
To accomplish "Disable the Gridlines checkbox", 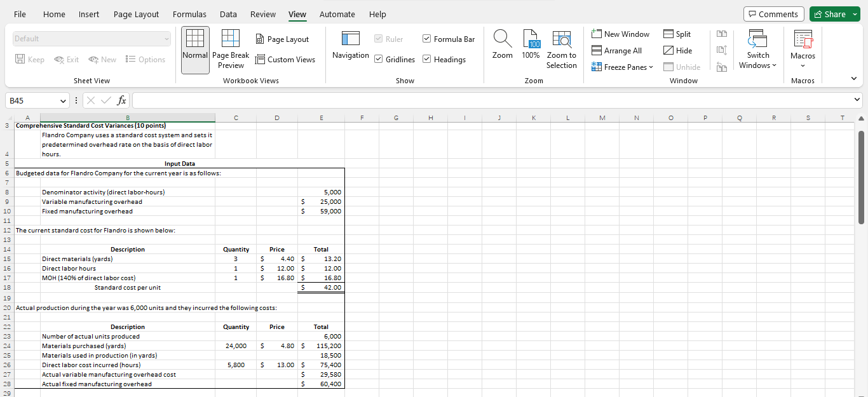I will [377, 59].
